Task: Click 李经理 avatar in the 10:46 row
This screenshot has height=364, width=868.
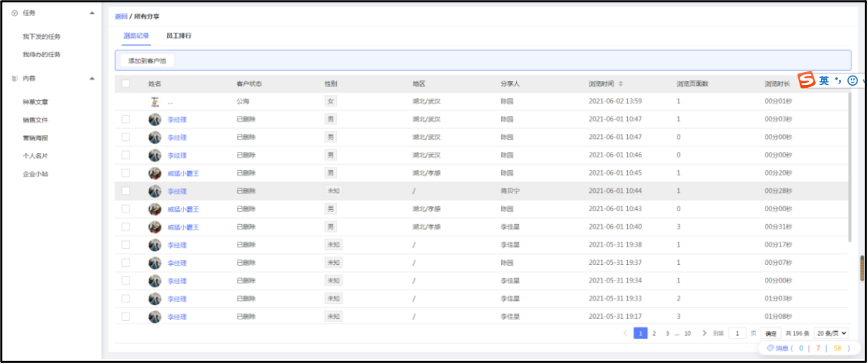Action: pos(155,155)
